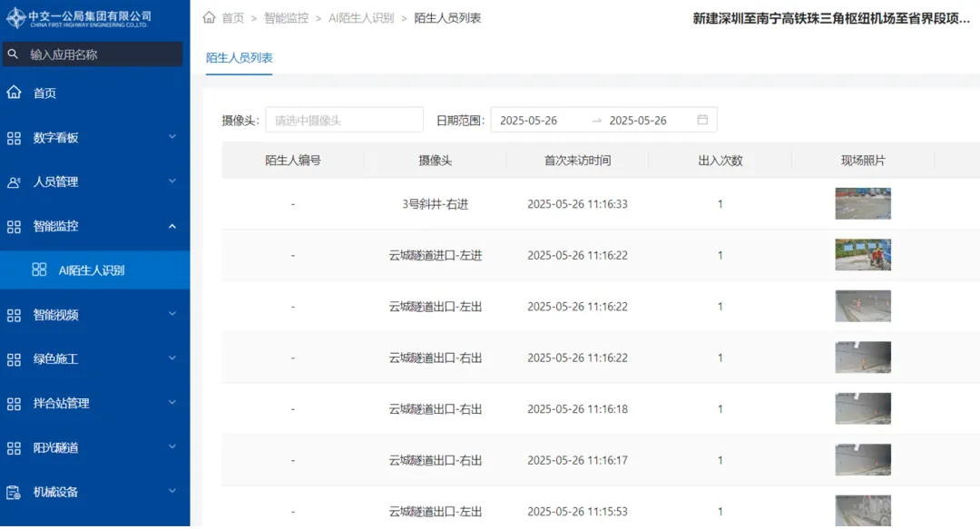
Task: Expand the 绿色施工 menu chevron
Action: pos(171,359)
